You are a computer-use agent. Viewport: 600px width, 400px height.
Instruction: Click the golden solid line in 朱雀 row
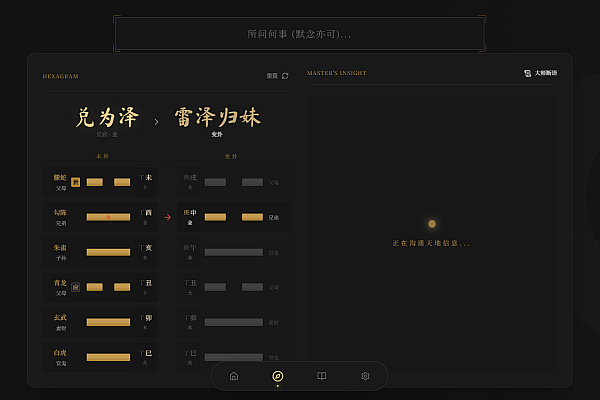(108, 252)
